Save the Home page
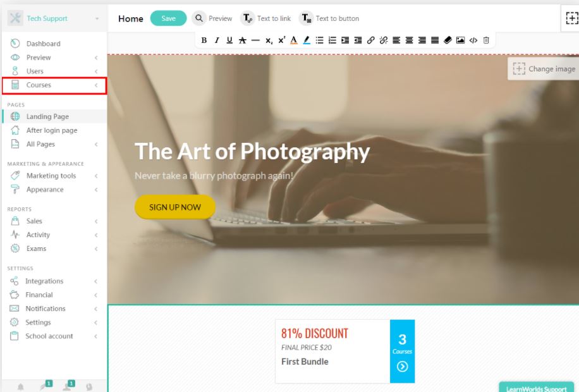Viewport: 579px width, 392px height. click(x=168, y=18)
